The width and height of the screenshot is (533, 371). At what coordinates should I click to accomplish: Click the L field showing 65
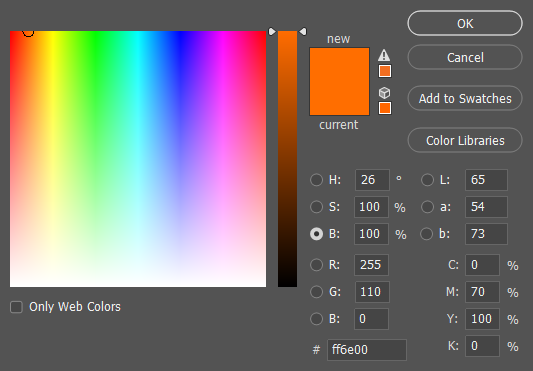486,180
